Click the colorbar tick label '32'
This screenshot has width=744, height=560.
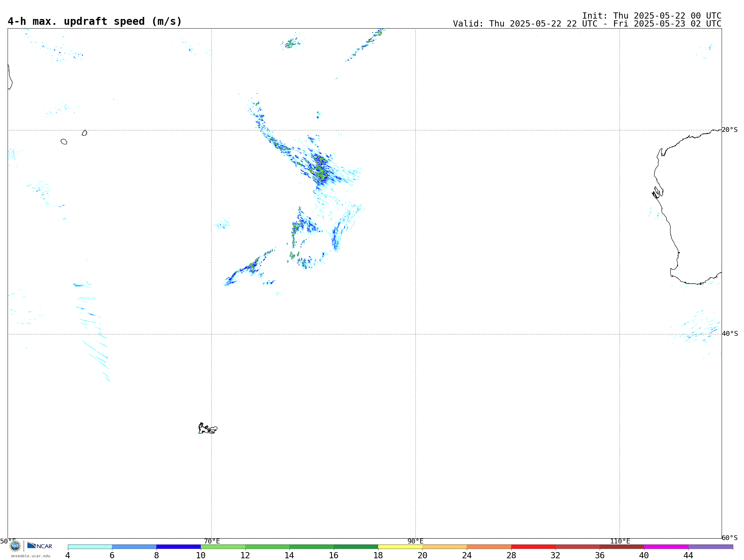[x=556, y=555]
